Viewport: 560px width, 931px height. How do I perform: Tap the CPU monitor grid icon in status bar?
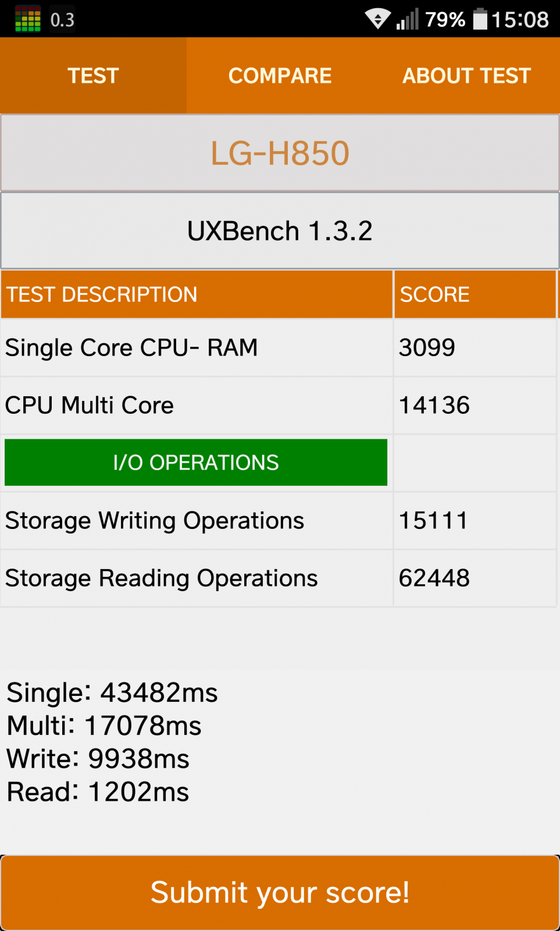[x=27, y=19]
